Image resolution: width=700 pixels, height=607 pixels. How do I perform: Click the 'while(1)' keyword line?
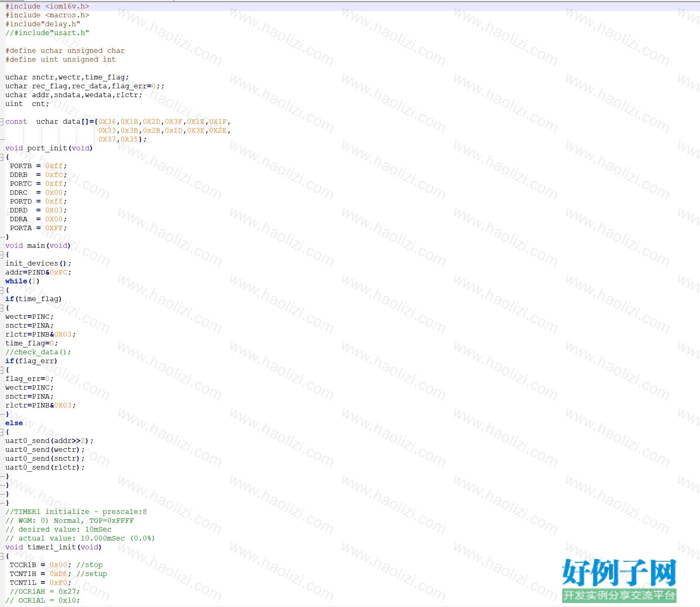(x=23, y=281)
